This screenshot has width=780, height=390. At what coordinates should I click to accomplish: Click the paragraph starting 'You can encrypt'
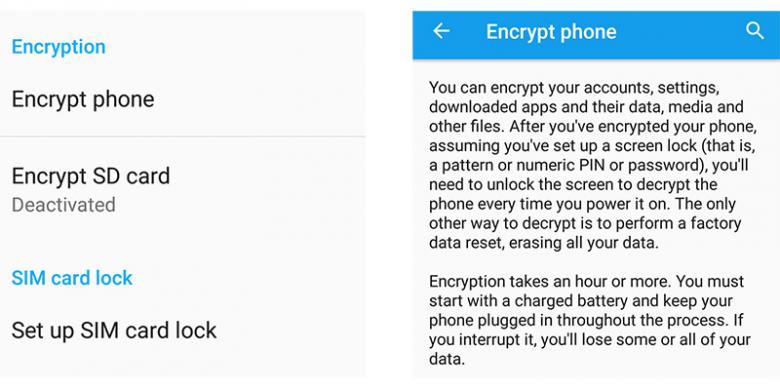pos(592,165)
